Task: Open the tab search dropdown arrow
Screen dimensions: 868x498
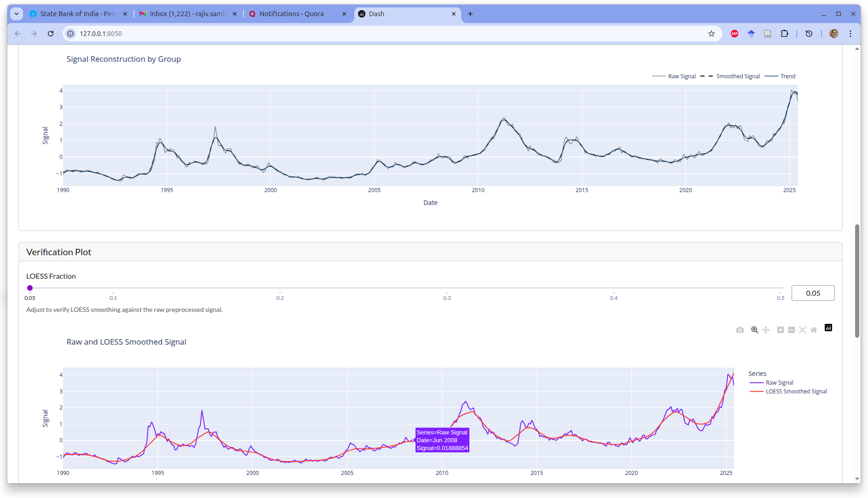Action: [x=17, y=14]
